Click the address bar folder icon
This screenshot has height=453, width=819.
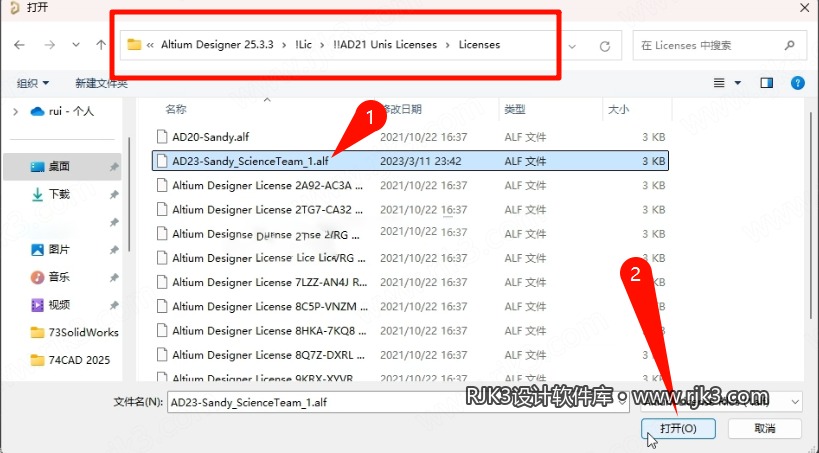134,44
